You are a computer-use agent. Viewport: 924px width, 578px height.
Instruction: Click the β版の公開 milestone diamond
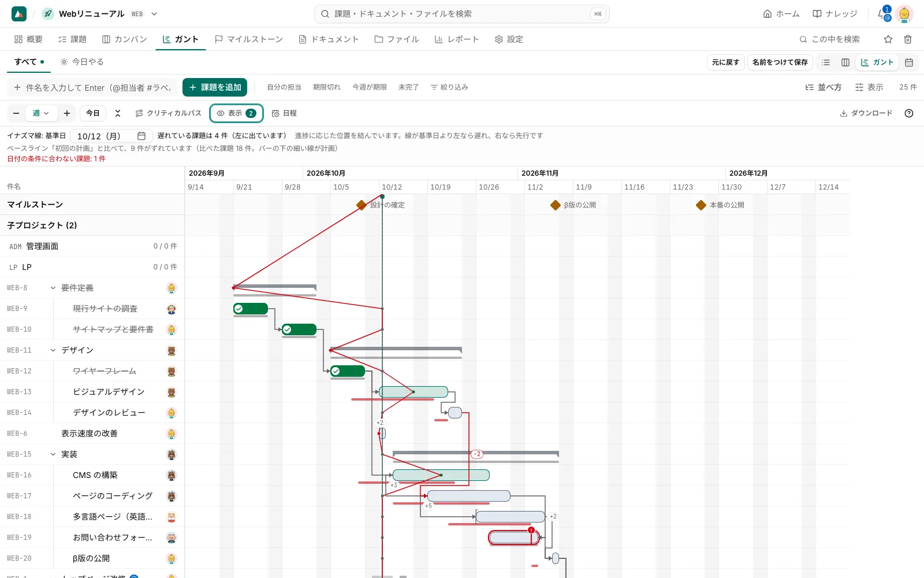(x=556, y=205)
